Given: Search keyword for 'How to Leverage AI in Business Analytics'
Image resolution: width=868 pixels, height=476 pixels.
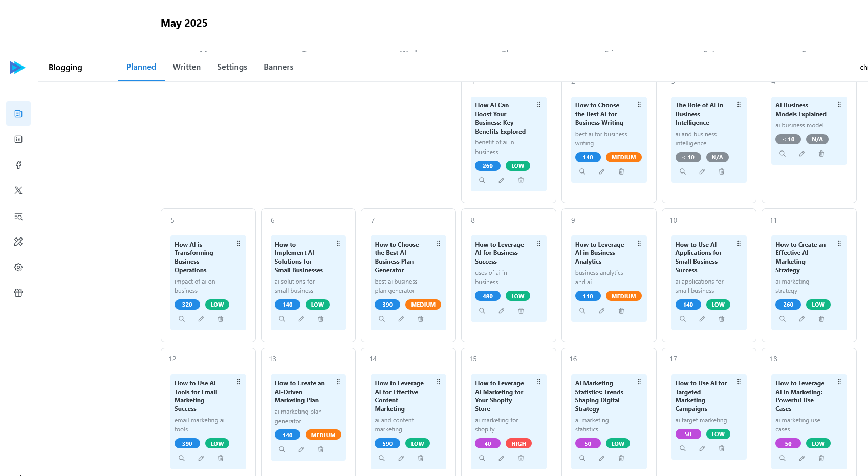Looking at the screenshot, I should click(x=582, y=311).
